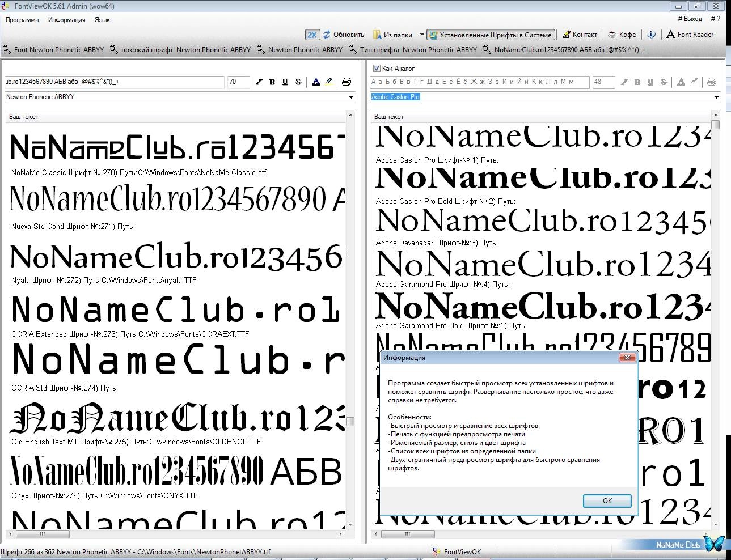Viewport: 731px width, 560px height.
Task: Click the right pane vertical scrollbar thumb
Action: (x=716, y=125)
